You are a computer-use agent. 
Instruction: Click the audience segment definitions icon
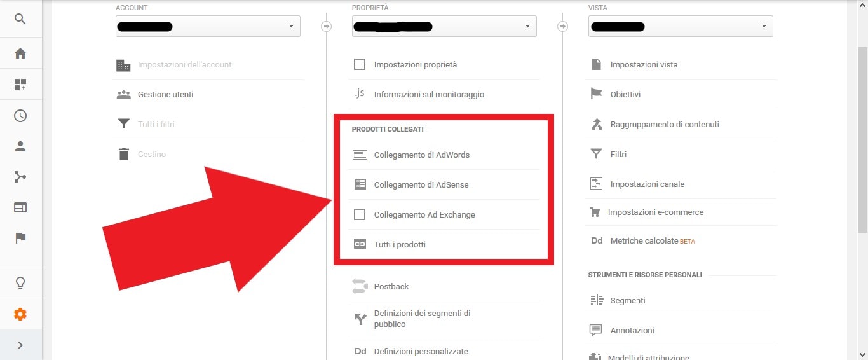(x=360, y=319)
